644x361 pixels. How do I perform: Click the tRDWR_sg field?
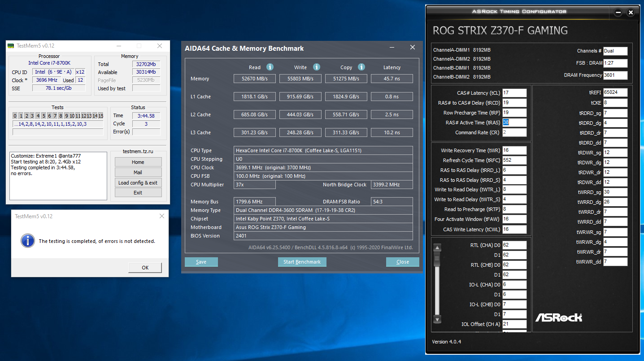[615, 153]
